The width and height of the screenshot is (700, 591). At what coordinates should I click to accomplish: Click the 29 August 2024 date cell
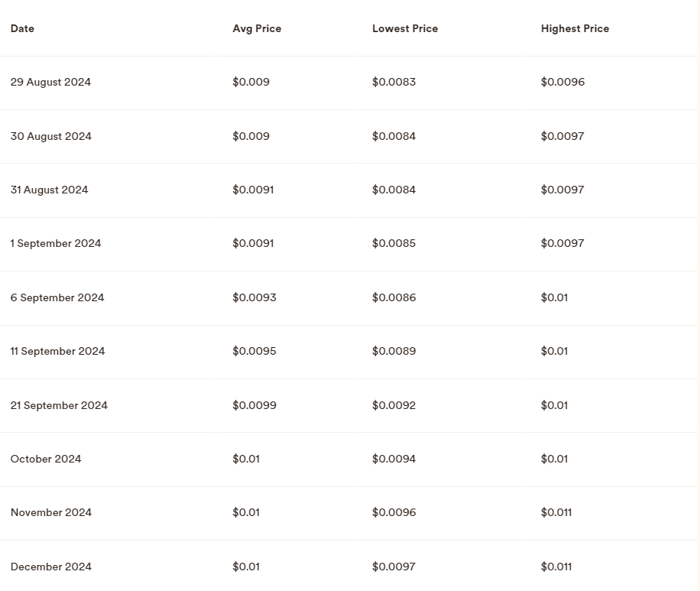[50, 83]
